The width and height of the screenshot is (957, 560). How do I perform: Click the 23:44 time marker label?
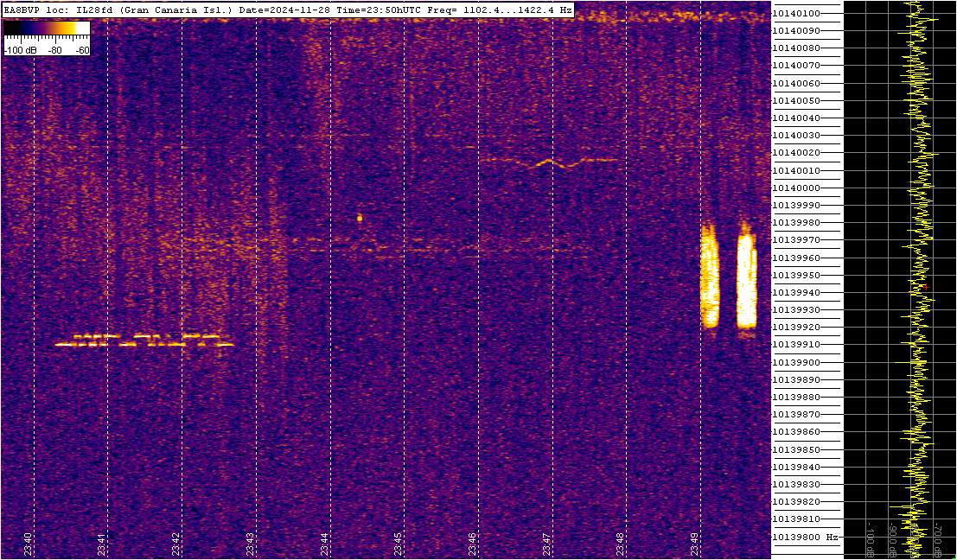(x=325, y=544)
